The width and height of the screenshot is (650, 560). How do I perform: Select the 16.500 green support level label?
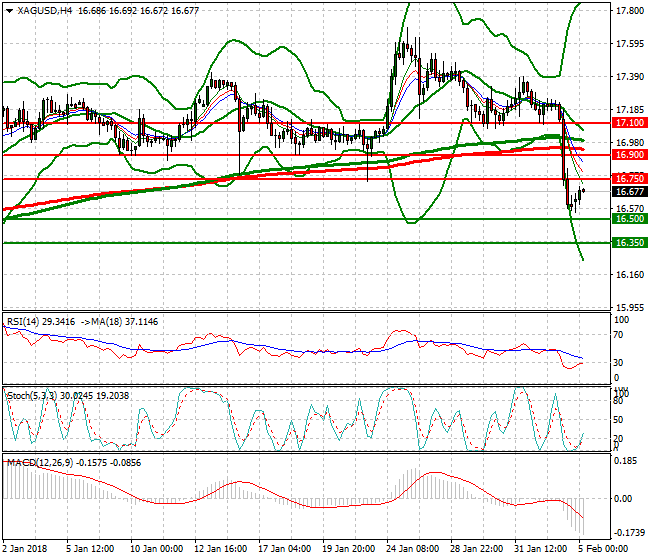630,219
